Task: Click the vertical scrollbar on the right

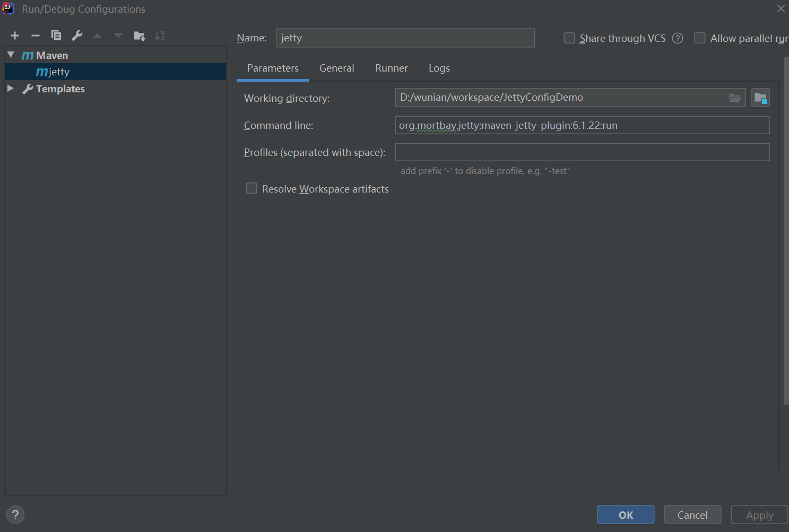Action: click(786, 231)
